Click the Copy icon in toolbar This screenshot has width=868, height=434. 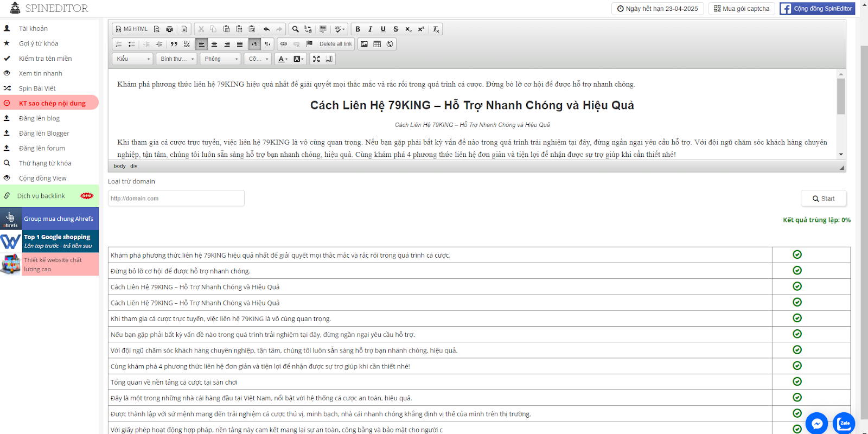click(213, 29)
